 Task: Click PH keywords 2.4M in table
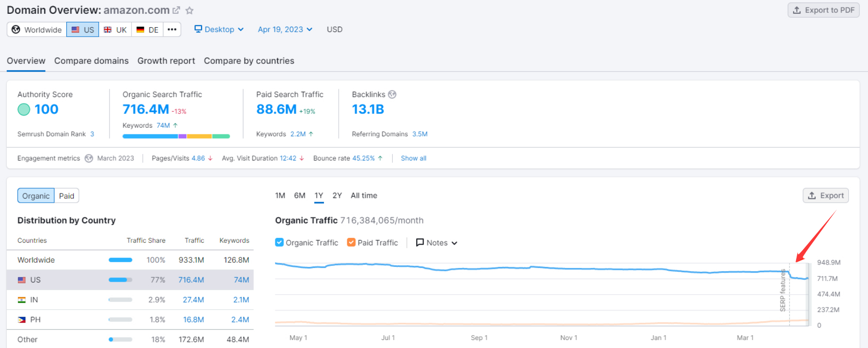[x=240, y=320]
